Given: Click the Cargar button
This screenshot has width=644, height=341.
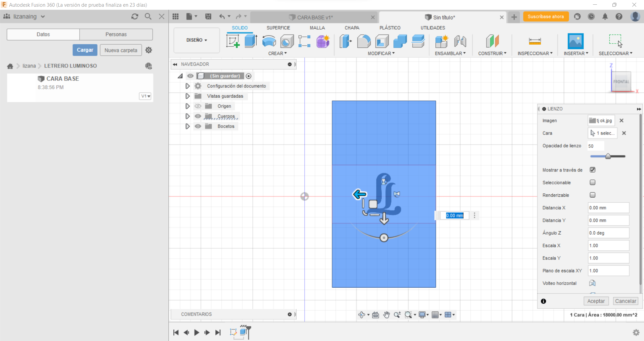Looking at the screenshot, I should coord(85,50).
